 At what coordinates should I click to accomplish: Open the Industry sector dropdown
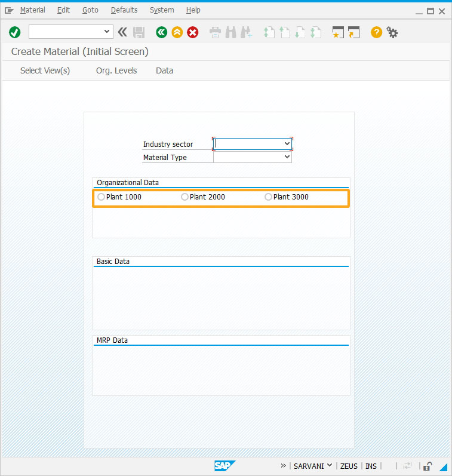point(287,143)
